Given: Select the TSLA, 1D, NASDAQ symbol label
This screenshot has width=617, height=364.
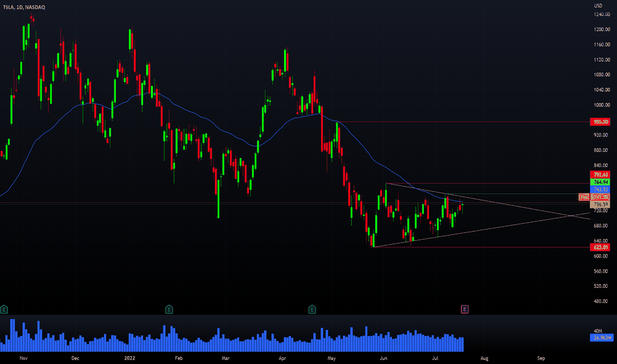Looking at the screenshot, I should 24,7.
